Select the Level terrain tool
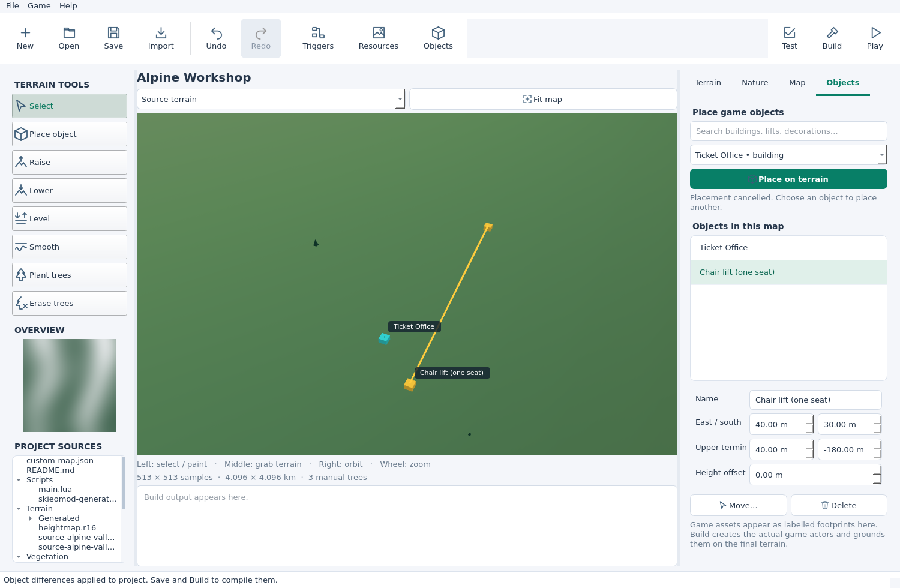Screen dimensions: 900x588 [x=70, y=218]
